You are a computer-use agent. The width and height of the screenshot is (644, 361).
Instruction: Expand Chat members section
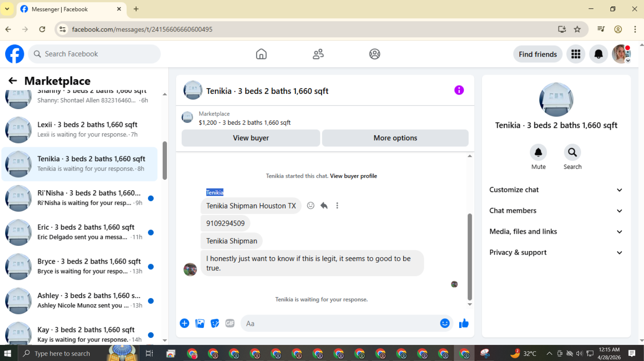click(x=556, y=211)
